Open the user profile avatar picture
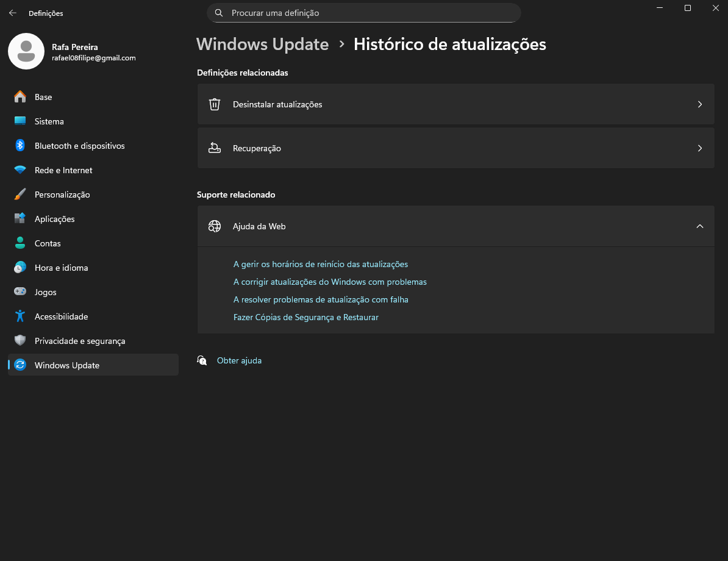This screenshot has height=561, width=728. [26, 51]
